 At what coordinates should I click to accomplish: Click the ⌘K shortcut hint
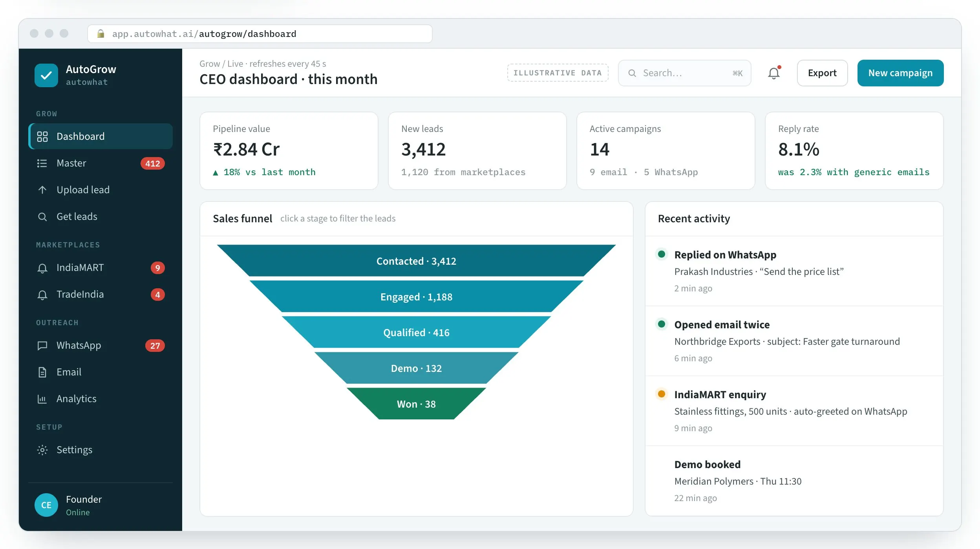[x=737, y=73]
